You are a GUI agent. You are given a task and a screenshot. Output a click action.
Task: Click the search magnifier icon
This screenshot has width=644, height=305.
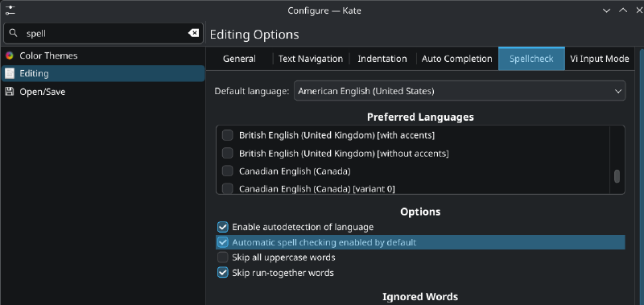[14, 33]
